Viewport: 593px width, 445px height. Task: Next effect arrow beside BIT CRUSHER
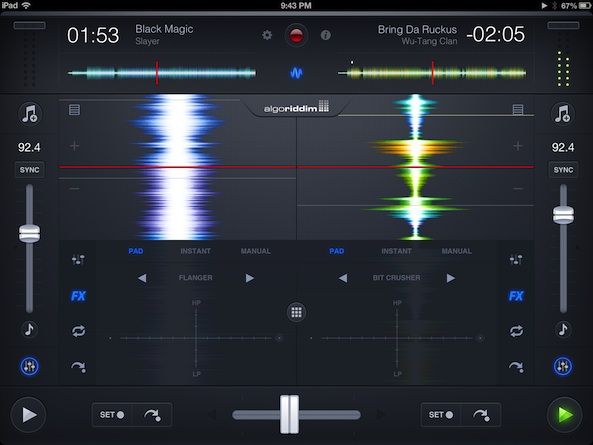click(x=450, y=278)
